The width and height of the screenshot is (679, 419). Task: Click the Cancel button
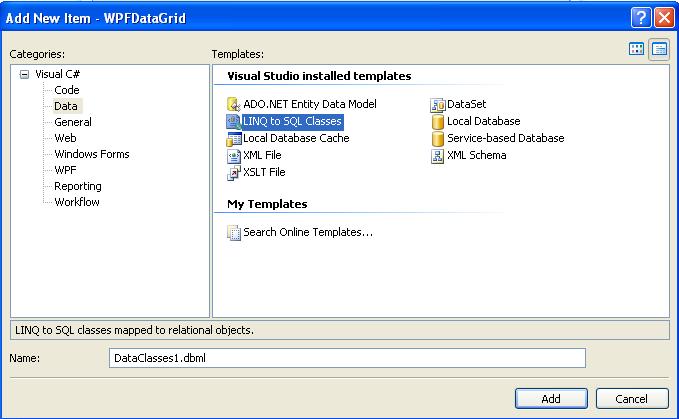point(631,398)
